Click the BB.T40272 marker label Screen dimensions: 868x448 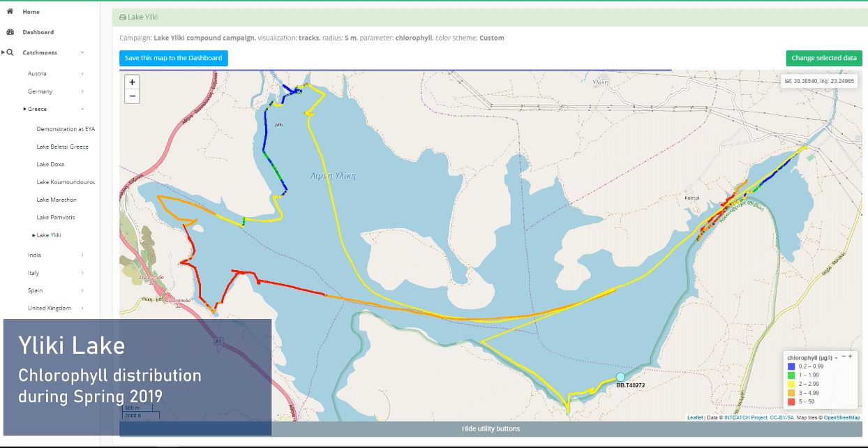click(631, 385)
